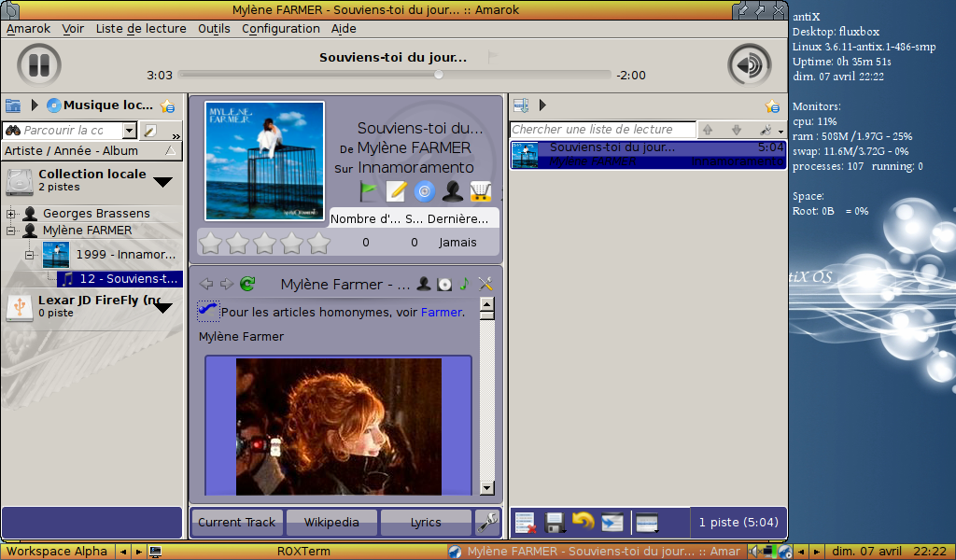956x560 pixels.
Task: Undo last playlist change
Action: pyautogui.click(x=583, y=523)
